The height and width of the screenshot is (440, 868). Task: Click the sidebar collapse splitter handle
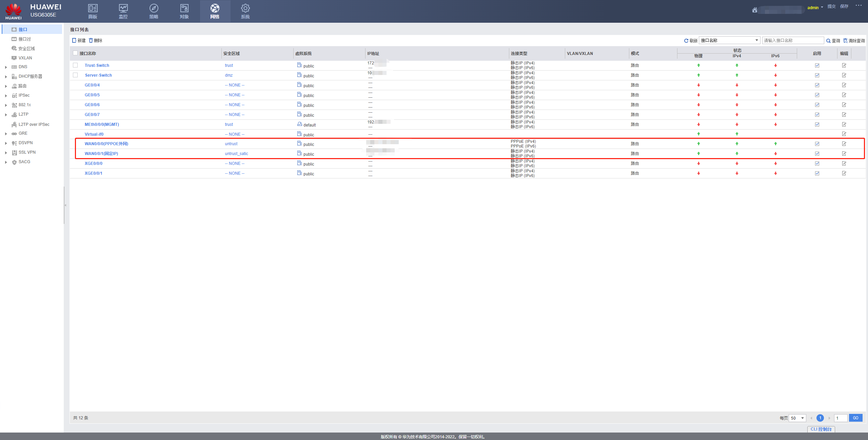[x=65, y=205]
